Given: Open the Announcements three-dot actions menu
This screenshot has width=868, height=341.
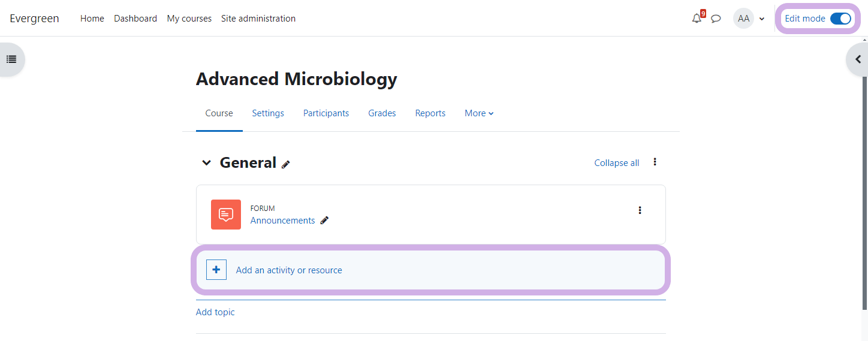Looking at the screenshot, I should coord(640,210).
